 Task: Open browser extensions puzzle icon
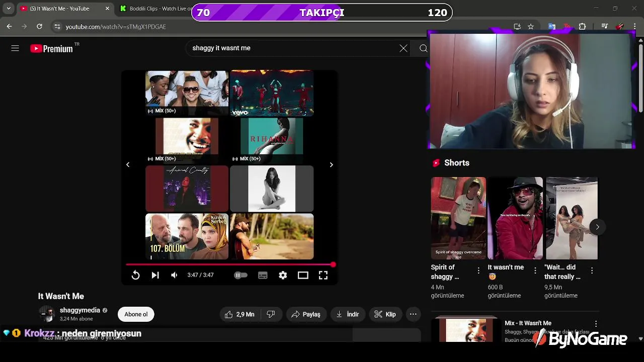pos(582,26)
